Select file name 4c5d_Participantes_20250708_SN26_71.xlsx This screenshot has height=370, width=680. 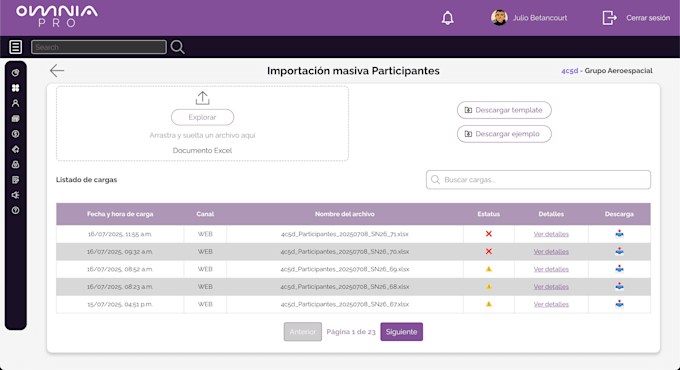[x=345, y=234]
